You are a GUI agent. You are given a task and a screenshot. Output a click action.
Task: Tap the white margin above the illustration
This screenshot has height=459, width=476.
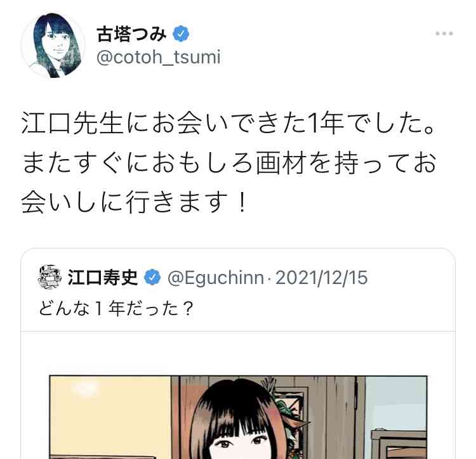click(238, 353)
